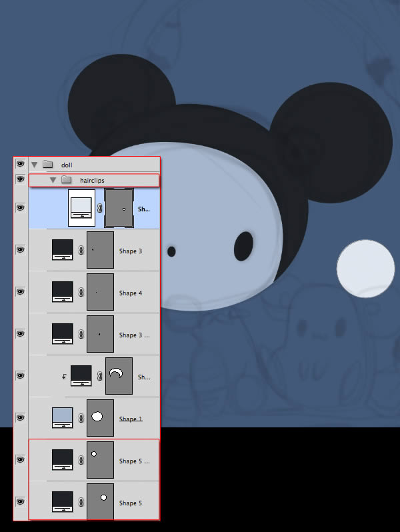Click fill thumbnail of 'Shape 3 ...' layer
Image resolution: width=400 pixels, height=532 pixels.
tap(63, 334)
